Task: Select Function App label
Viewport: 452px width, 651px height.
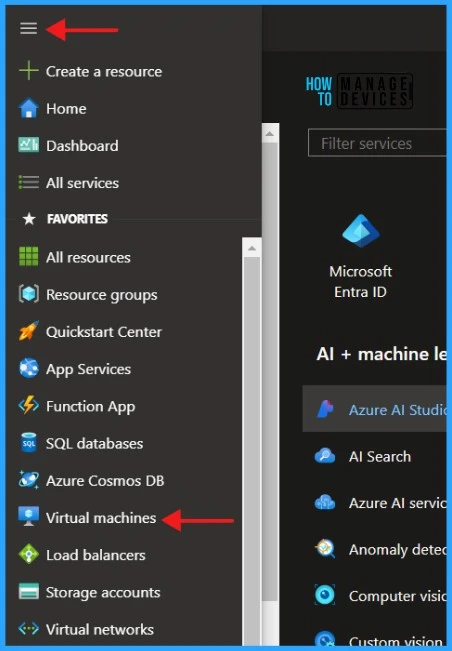Action: [x=90, y=406]
